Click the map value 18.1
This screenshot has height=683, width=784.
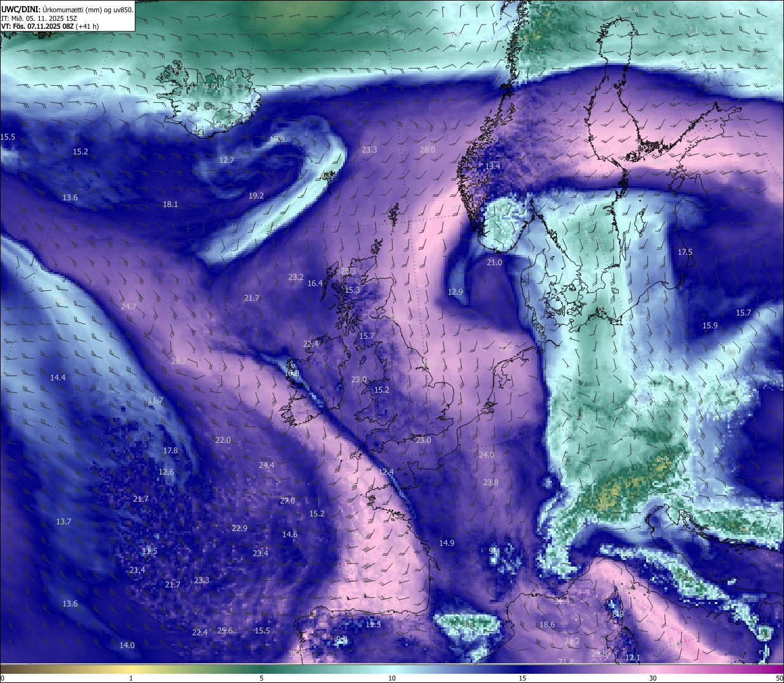(x=170, y=204)
